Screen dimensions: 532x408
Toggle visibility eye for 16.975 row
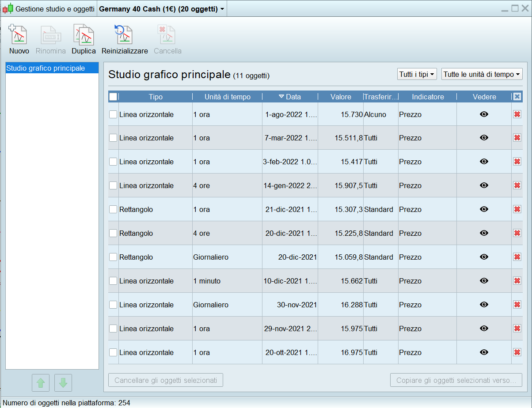click(484, 352)
